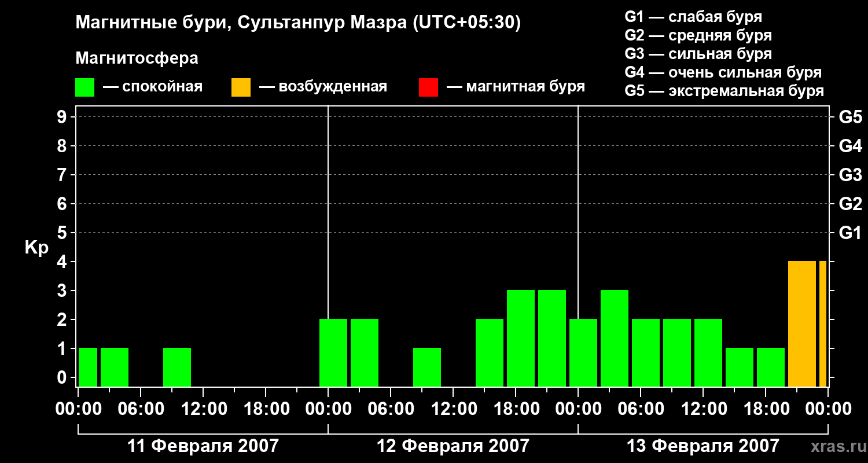Click the wide orange Kp 4 bar

[802, 324]
